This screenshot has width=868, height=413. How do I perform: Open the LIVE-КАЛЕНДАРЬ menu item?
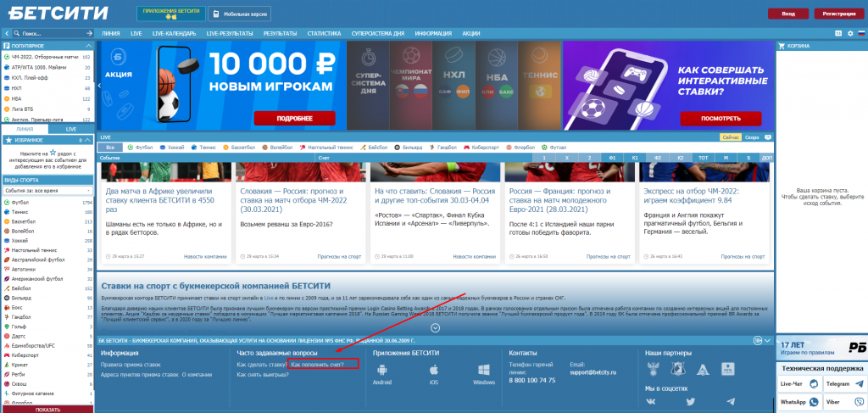(175, 33)
